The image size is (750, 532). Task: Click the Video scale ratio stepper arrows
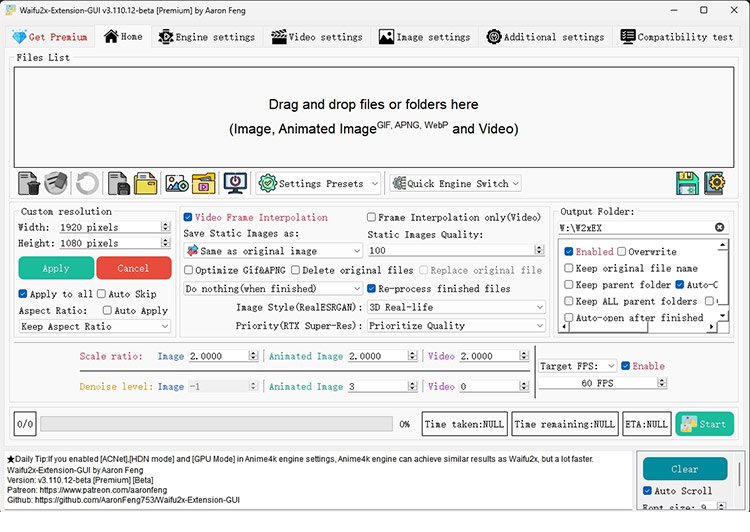point(524,355)
